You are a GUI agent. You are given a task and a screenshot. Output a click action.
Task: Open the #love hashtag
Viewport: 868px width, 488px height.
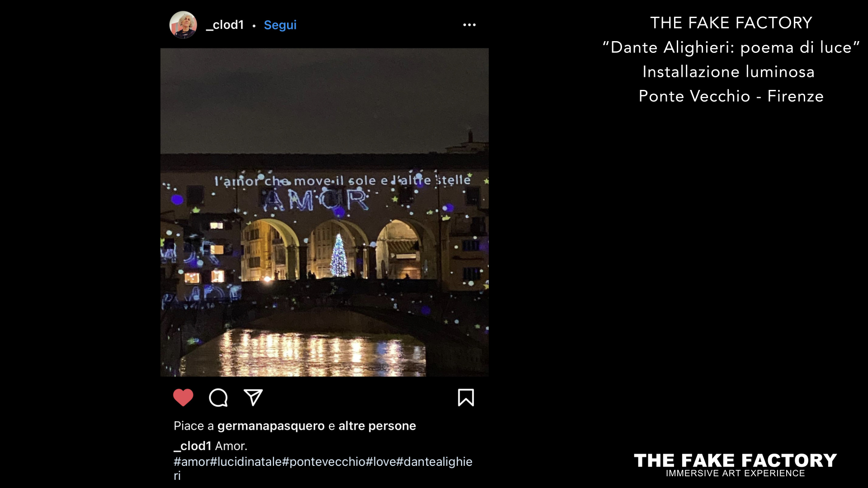381,462
